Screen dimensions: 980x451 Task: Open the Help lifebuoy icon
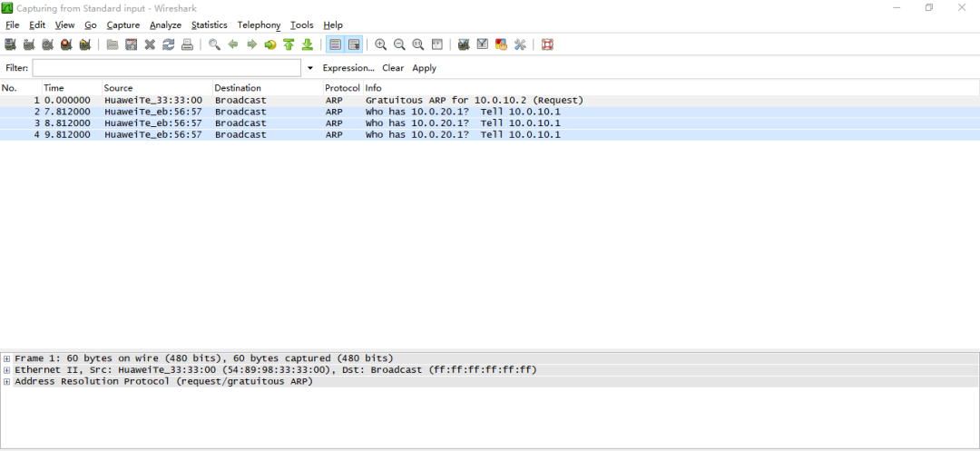(x=547, y=44)
